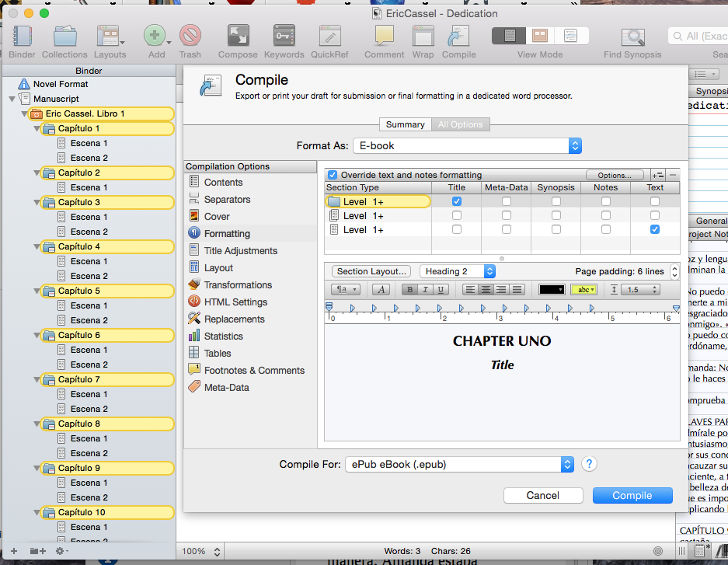Click the toolbar search field

(698, 36)
